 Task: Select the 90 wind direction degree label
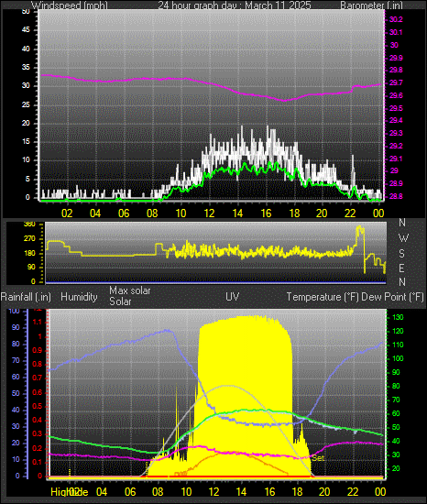(31, 268)
